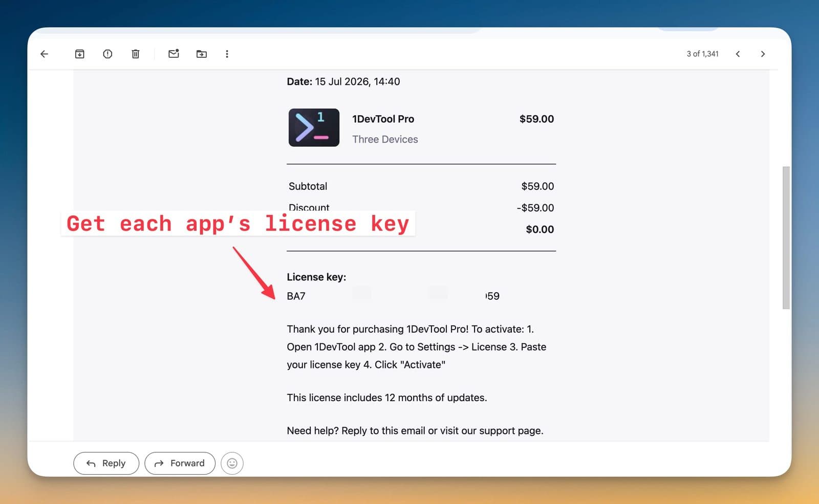Image resolution: width=819 pixels, height=504 pixels.
Task: Click the license key value starting BA7
Action: click(x=393, y=296)
